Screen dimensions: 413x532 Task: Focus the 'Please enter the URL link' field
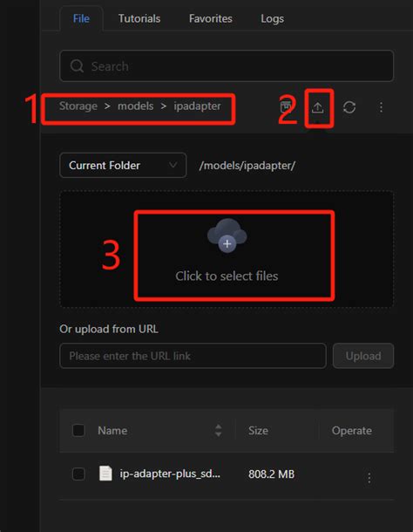pos(193,356)
